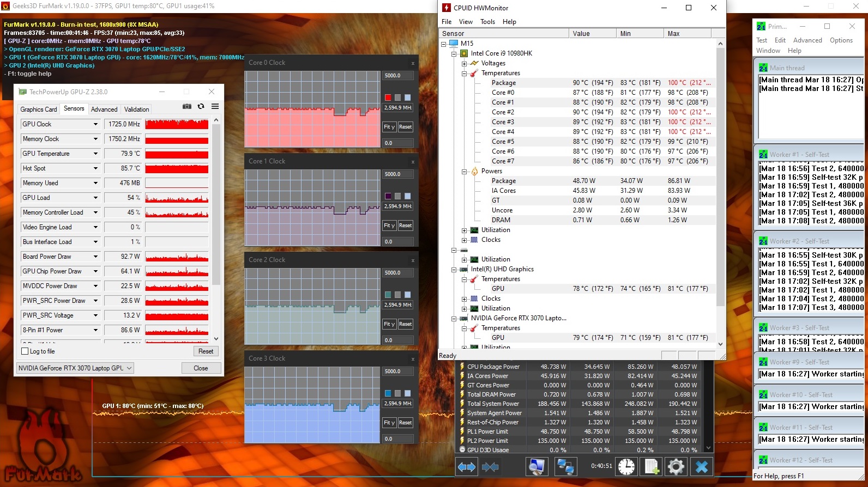Click the HWiNFO collapse columns arrows icon
The height and width of the screenshot is (487, 868).
pos(490,467)
